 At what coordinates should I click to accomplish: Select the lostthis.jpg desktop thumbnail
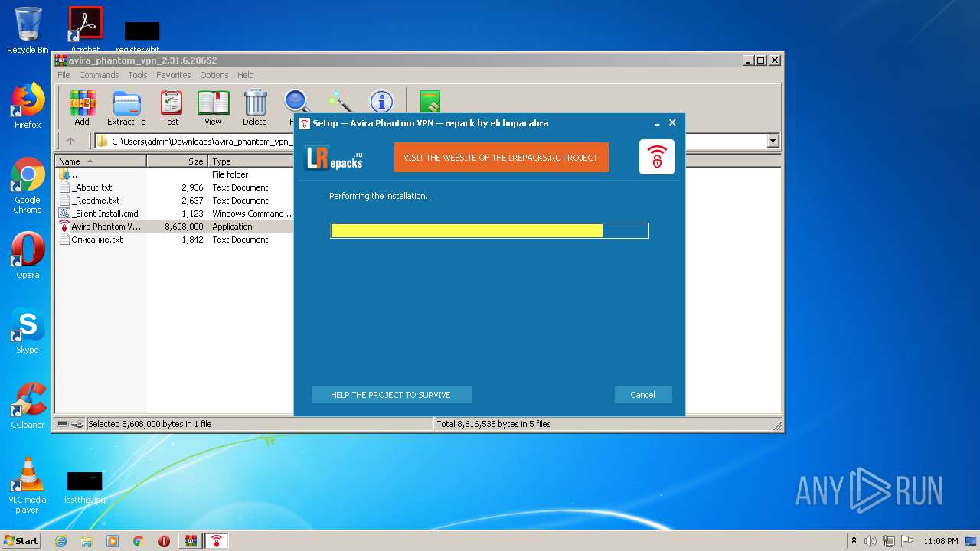(85, 487)
